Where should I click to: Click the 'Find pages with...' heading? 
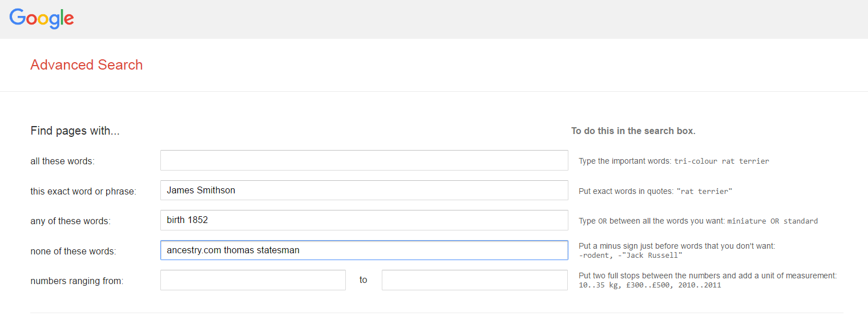coord(75,131)
